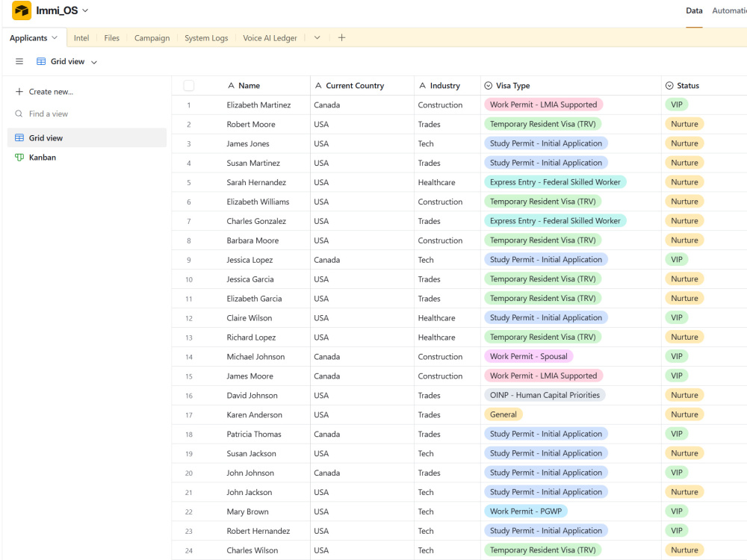Viewport: 747px width, 560px height.
Task: Open the System Logs table tab
Action: click(206, 38)
